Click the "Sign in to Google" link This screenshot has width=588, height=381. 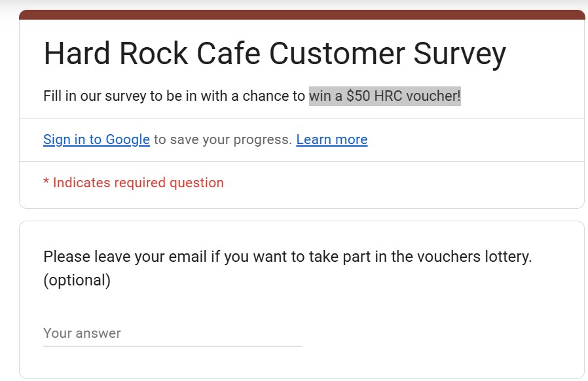[x=96, y=139]
